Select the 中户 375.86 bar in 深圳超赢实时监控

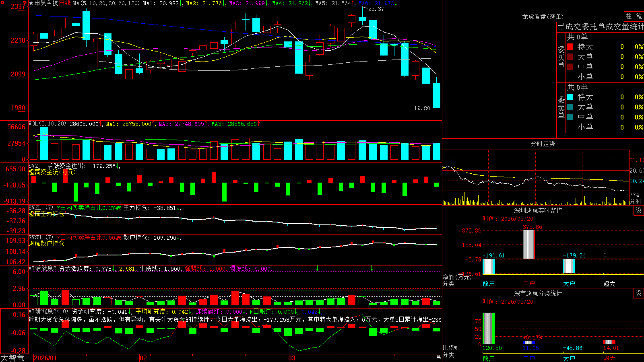point(529,245)
